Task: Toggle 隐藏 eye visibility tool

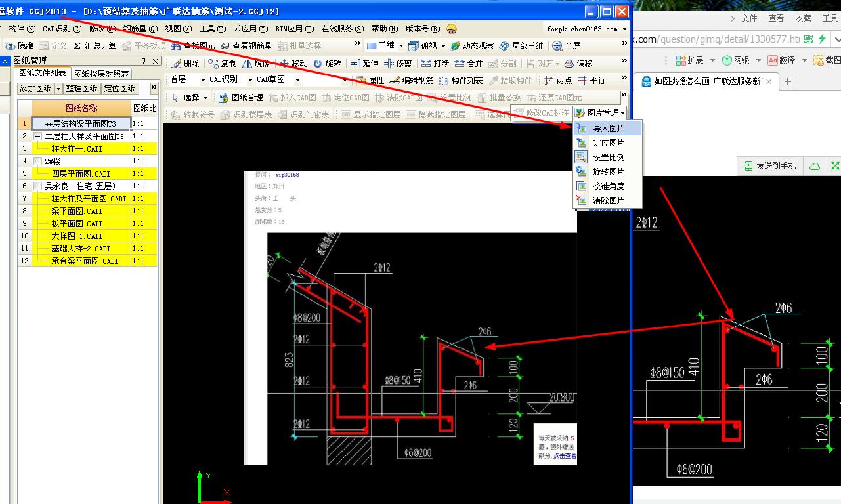Action: 20,46
